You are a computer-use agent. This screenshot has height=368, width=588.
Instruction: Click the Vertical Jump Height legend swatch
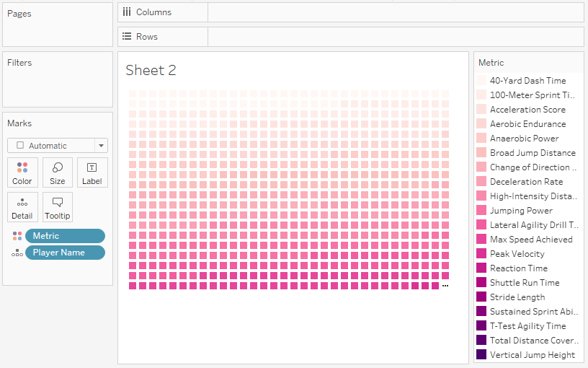pos(481,355)
